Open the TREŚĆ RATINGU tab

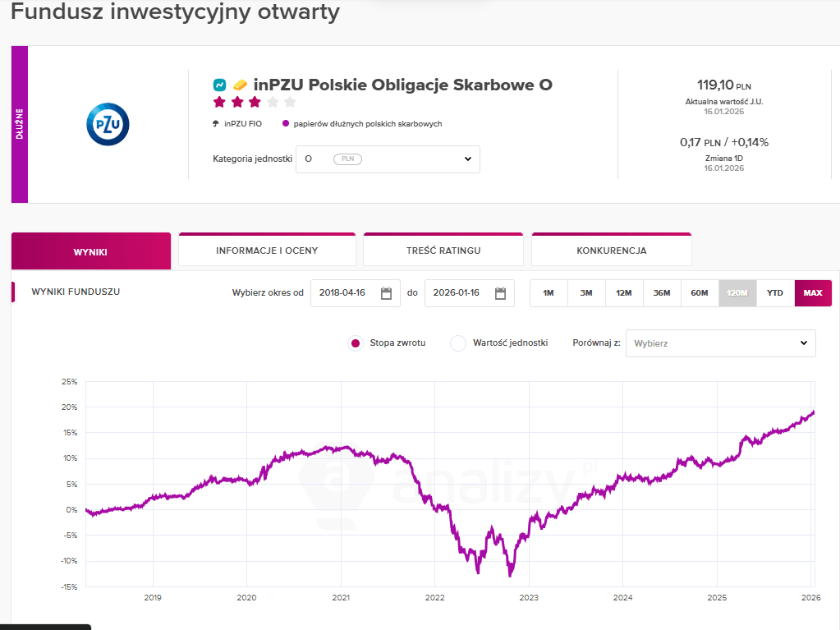click(443, 250)
